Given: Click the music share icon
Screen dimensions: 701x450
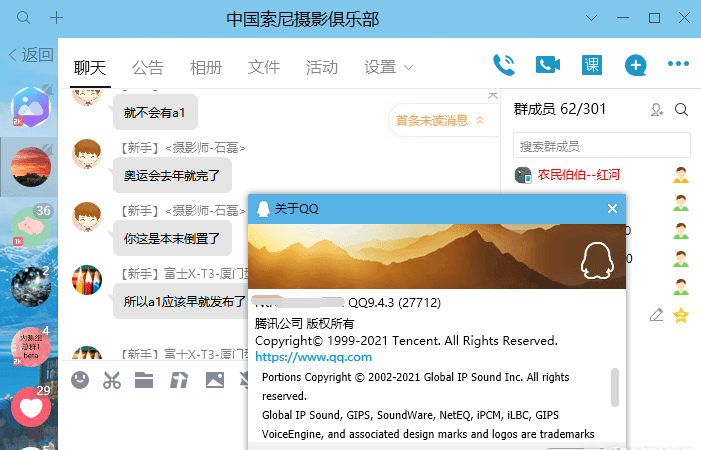Looking at the screenshot, I should (x=179, y=380).
